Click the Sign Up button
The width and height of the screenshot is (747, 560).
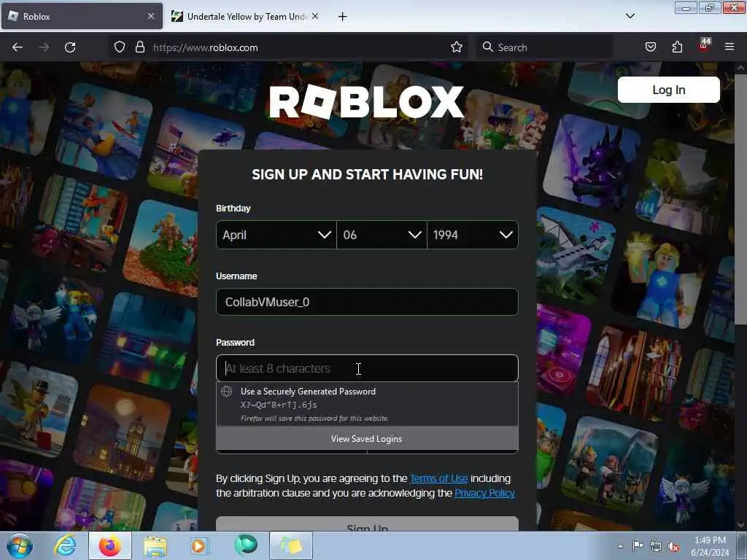pos(367,524)
